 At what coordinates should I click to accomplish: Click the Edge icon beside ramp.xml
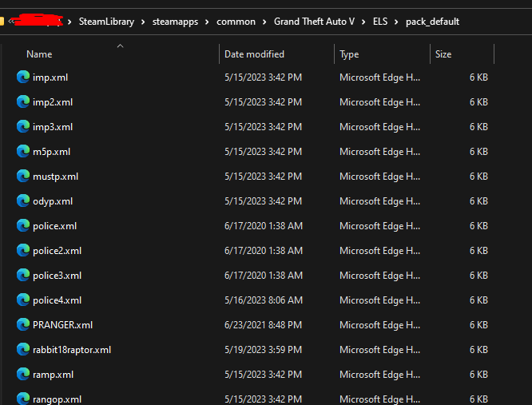pos(23,374)
